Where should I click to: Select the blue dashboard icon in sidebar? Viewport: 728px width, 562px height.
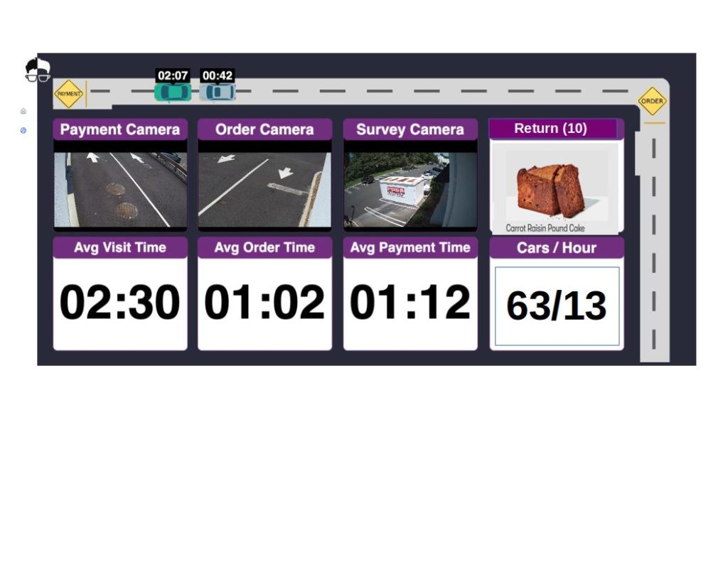coord(23,131)
